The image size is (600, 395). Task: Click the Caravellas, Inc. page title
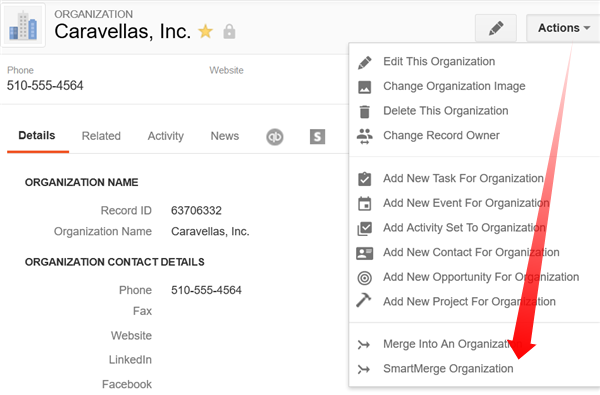(122, 31)
